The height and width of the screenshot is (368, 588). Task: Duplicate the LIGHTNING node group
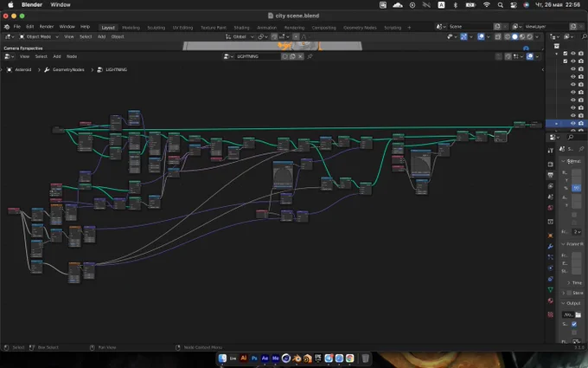click(x=292, y=56)
